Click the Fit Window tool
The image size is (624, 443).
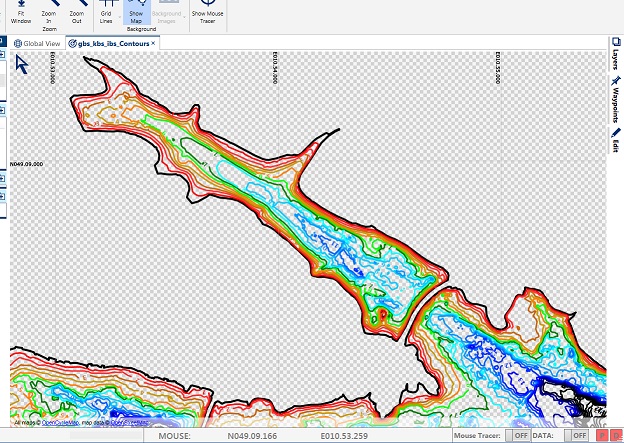click(x=21, y=14)
